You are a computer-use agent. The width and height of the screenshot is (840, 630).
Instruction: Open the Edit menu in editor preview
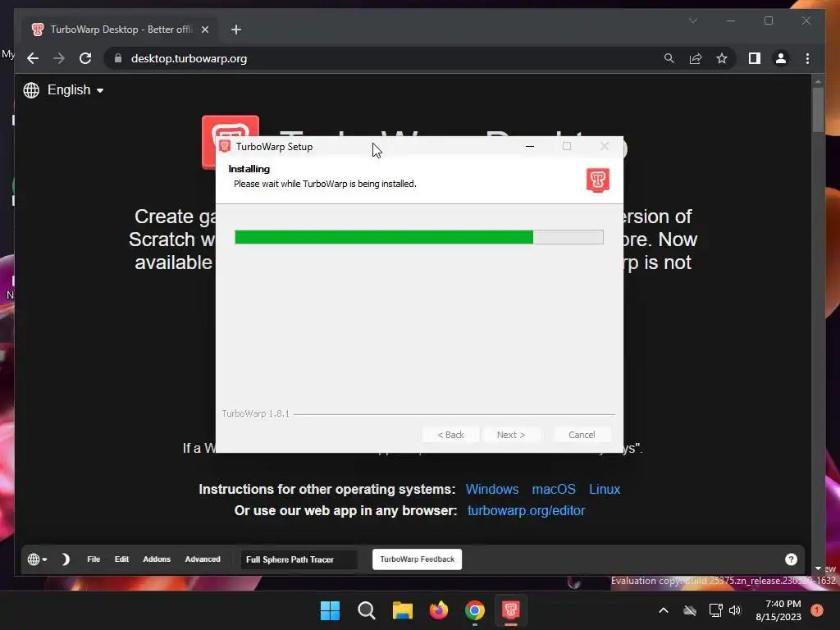(x=121, y=559)
